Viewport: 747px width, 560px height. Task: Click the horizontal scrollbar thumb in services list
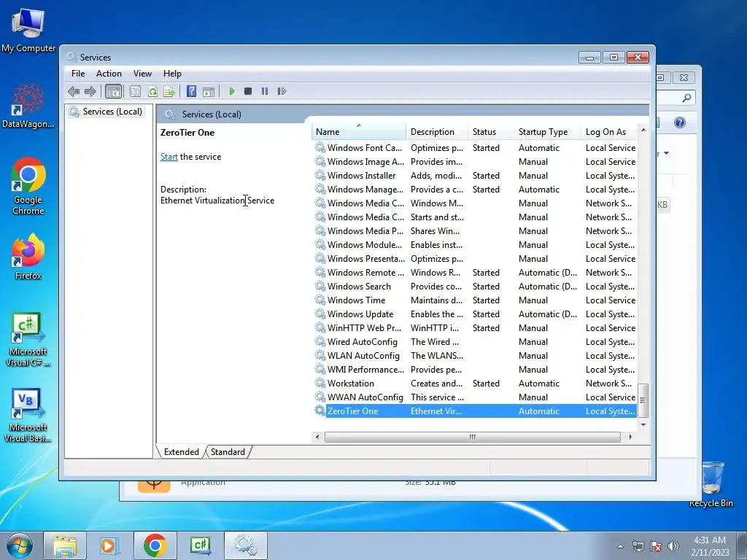472,437
